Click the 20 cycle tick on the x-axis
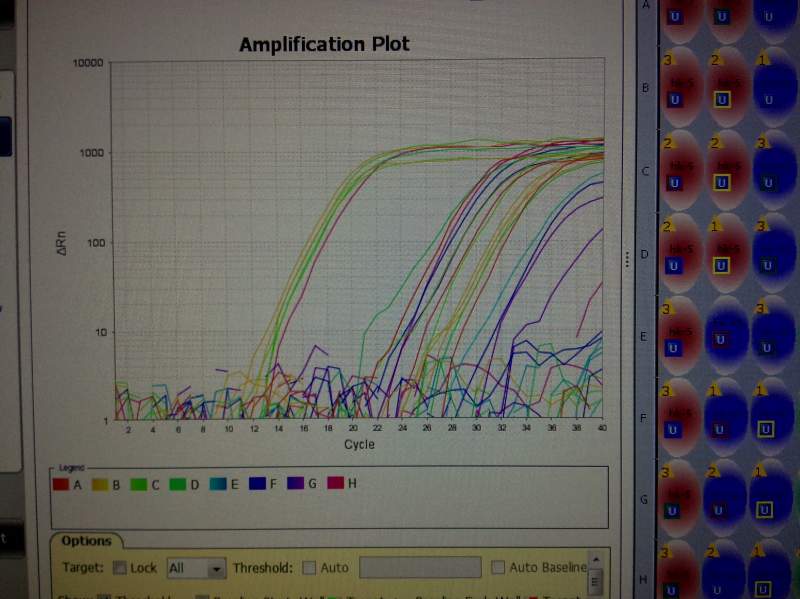 pos(353,429)
